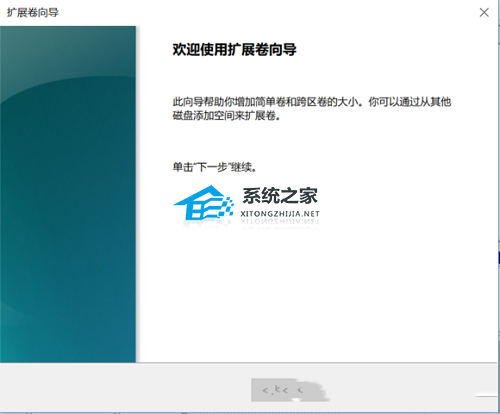Click the second description line 磁盘添加空间来扩展卷
The height and width of the screenshot is (414, 500).
(226, 116)
